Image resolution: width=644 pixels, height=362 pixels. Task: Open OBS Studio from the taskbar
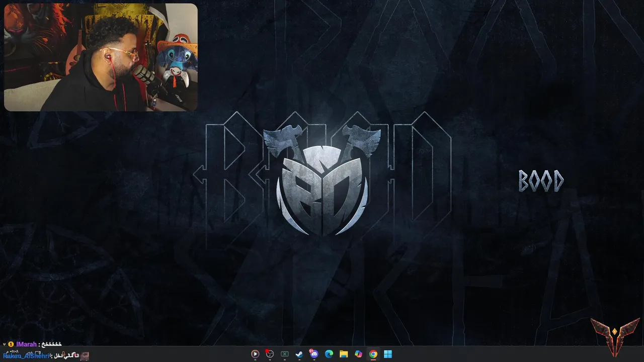(270, 354)
